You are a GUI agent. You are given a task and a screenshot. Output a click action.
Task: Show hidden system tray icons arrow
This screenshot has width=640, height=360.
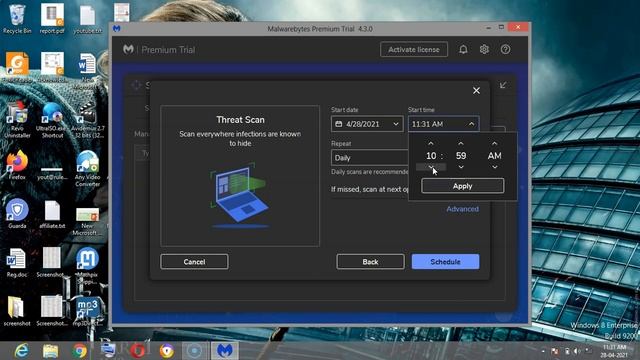543,351
